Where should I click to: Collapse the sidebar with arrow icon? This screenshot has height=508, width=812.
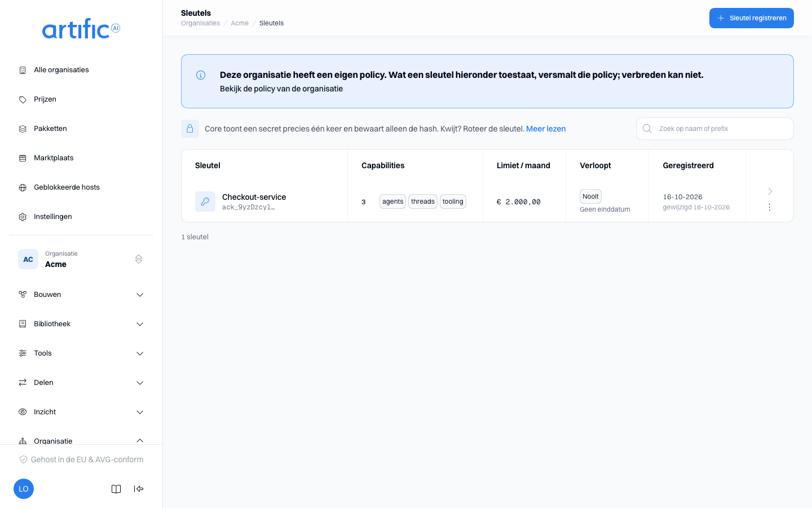coord(139,489)
